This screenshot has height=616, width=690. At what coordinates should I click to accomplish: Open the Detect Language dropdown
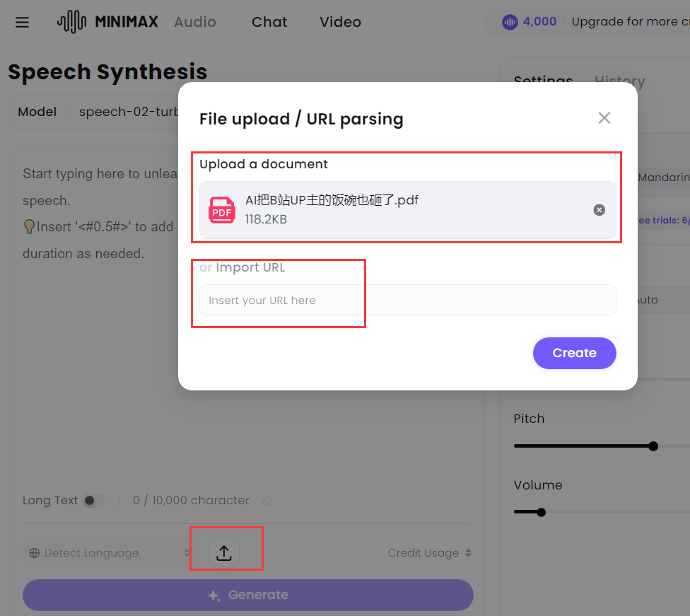pyautogui.click(x=109, y=553)
